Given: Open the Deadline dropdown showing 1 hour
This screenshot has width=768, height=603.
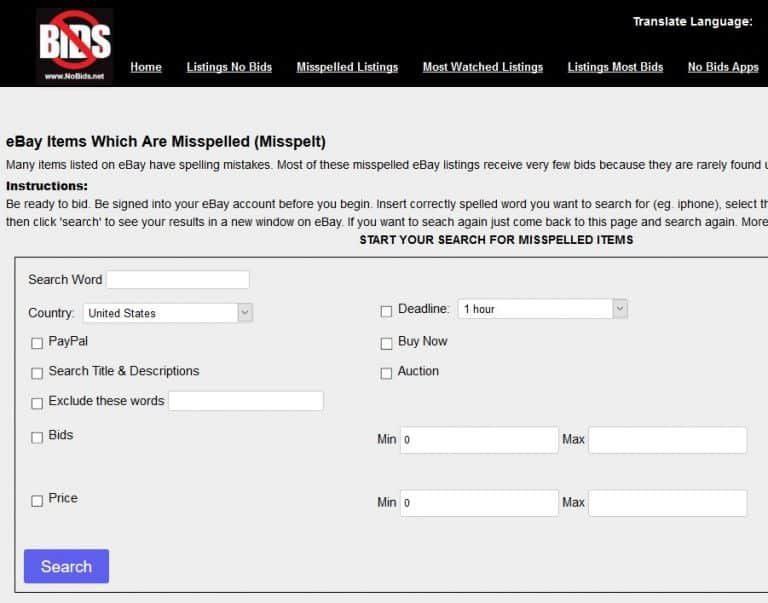Looking at the screenshot, I should (x=543, y=309).
